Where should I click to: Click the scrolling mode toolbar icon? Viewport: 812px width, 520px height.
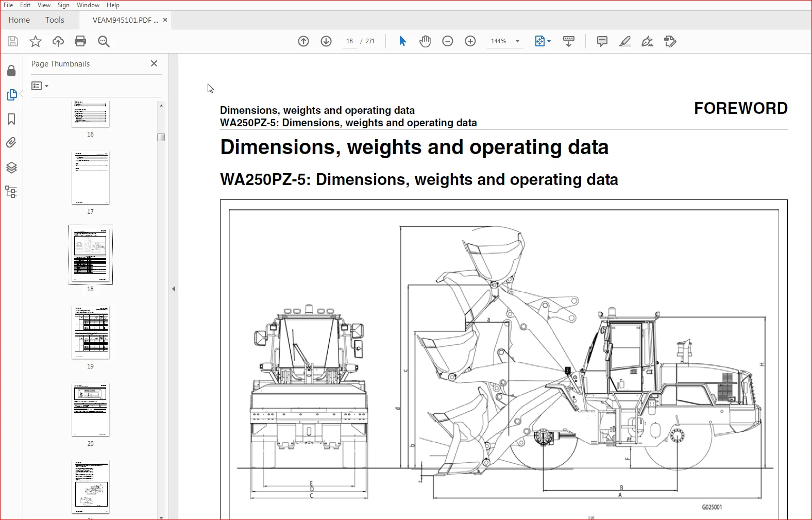(569, 41)
